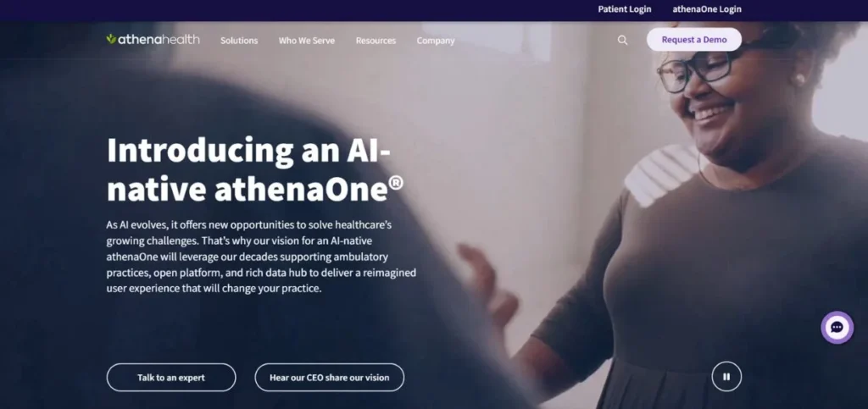This screenshot has height=409, width=868.
Task: Click the Request a Demo button
Action: tap(694, 39)
